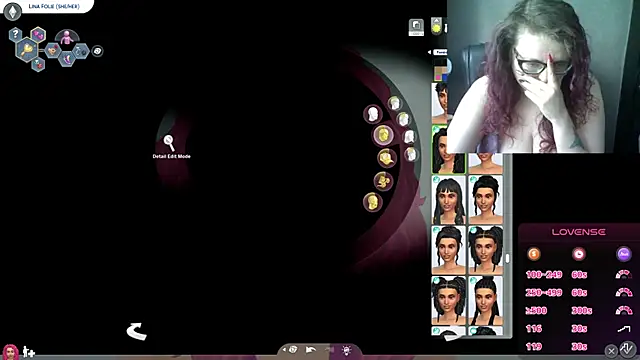Open the red star hexagon below aspiration
The image size is (640, 360).
(x=38, y=64)
